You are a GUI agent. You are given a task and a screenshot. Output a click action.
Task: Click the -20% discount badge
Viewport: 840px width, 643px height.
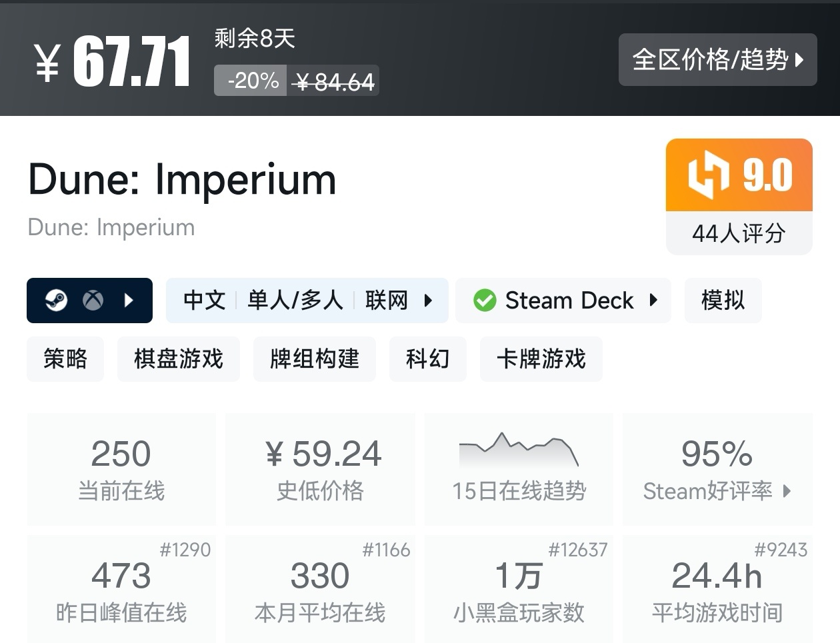pos(251,81)
